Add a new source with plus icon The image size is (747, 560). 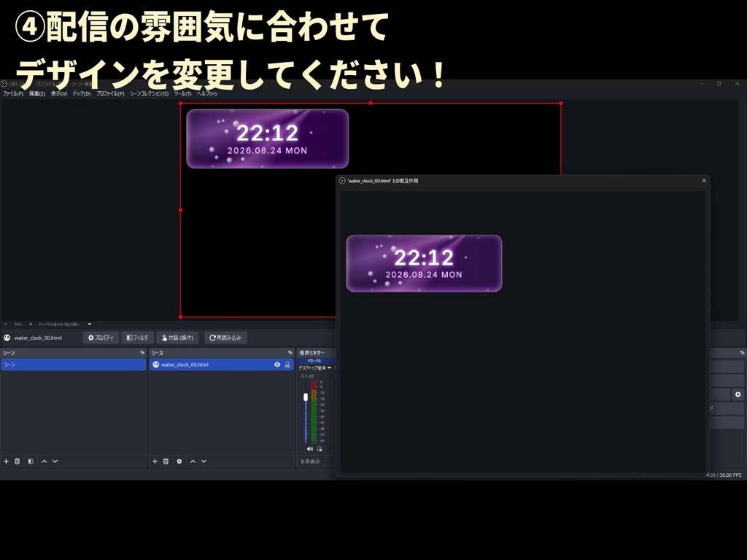click(155, 461)
